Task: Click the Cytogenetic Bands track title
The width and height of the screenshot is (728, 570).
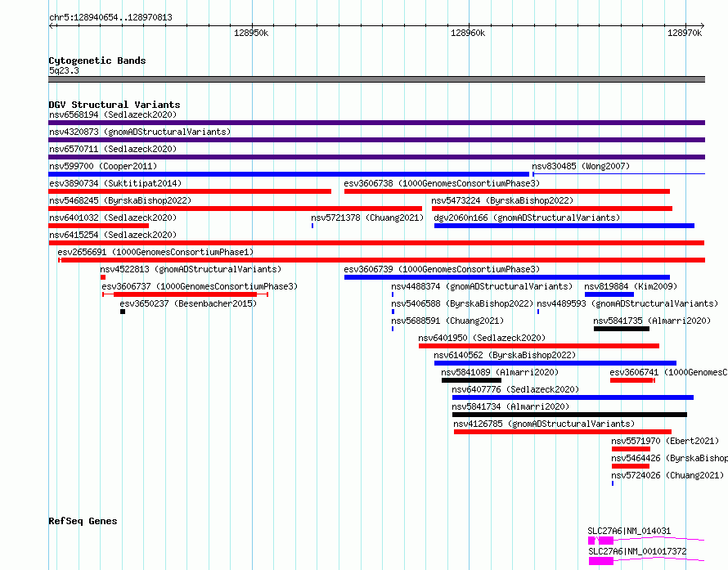Action: (x=97, y=61)
